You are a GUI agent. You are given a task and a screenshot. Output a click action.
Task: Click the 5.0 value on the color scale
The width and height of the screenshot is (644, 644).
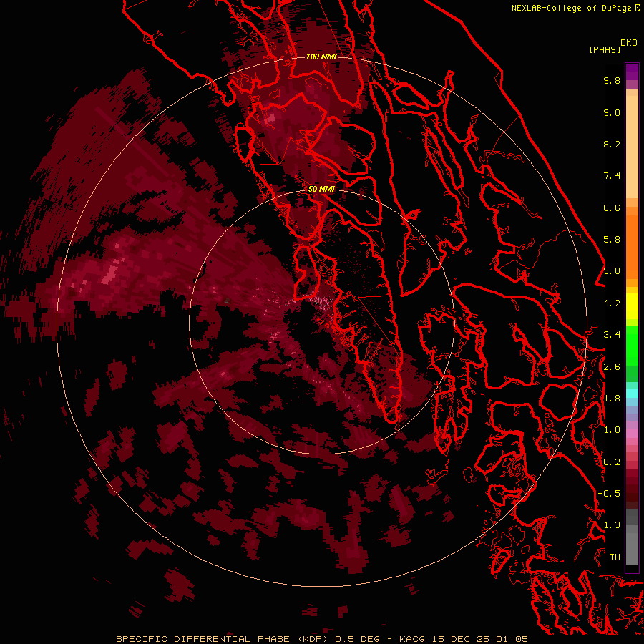[x=612, y=271]
